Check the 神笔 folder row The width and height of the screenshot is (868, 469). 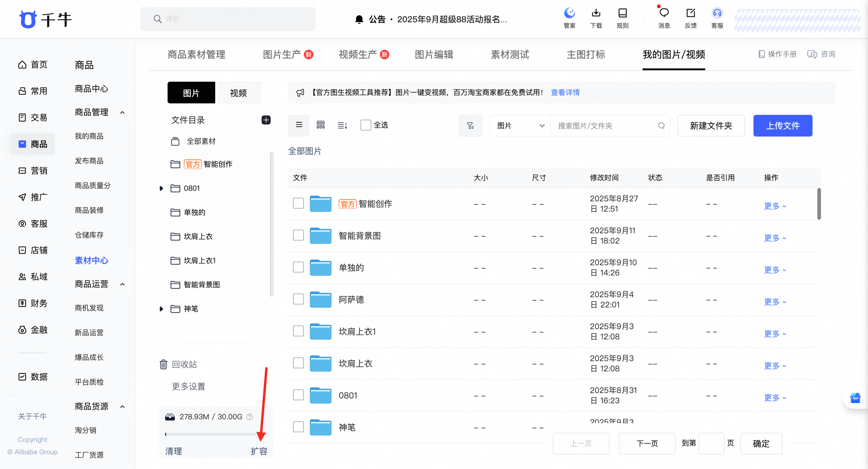tap(298, 427)
